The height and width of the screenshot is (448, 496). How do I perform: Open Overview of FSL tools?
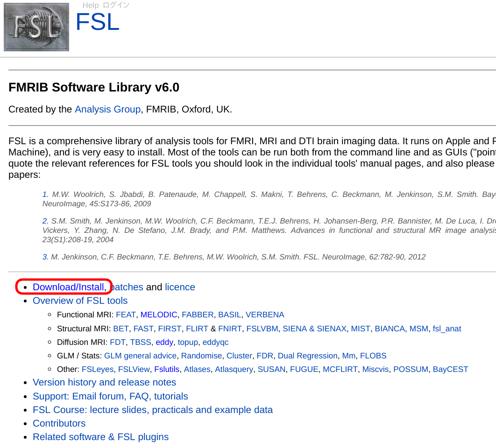pyautogui.click(x=80, y=301)
